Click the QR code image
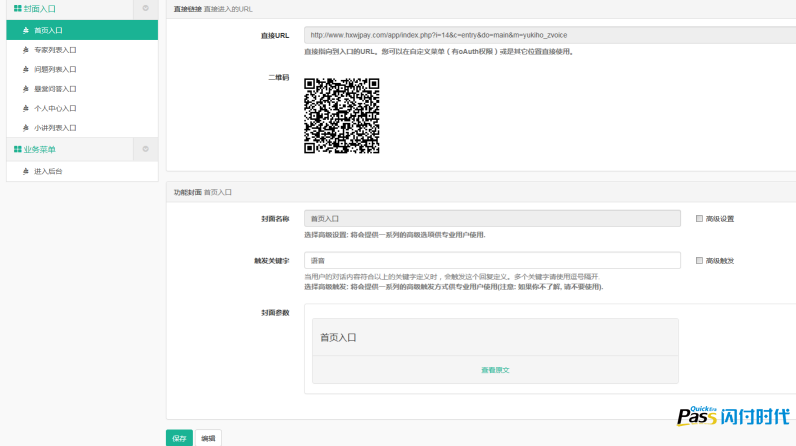 pyautogui.click(x=342, y=116)
